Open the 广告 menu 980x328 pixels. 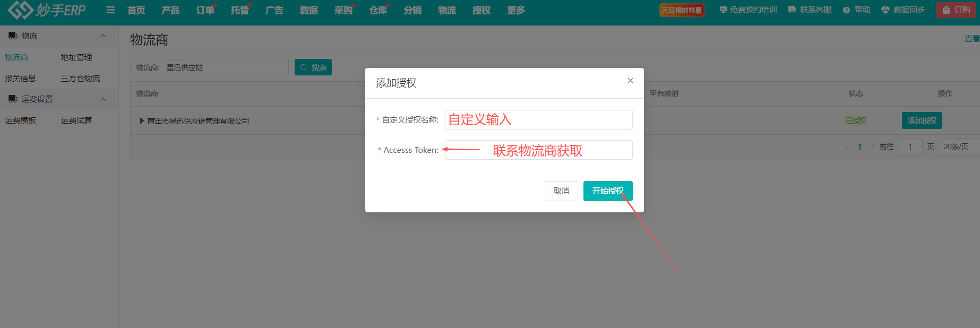[274, 10]
